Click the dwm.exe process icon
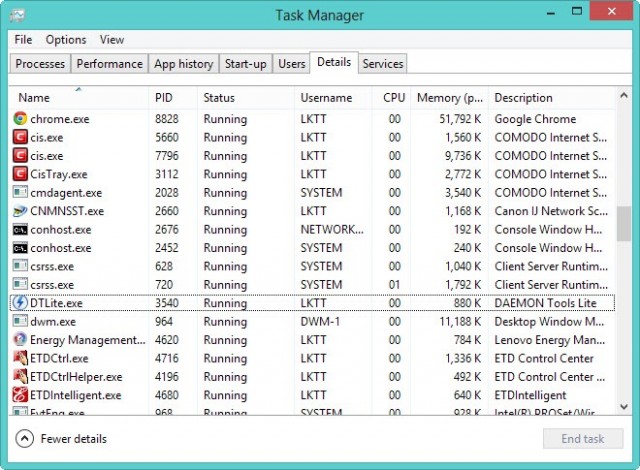The height and width of the screenshot is (470, 640). click(x=20, y=321)
